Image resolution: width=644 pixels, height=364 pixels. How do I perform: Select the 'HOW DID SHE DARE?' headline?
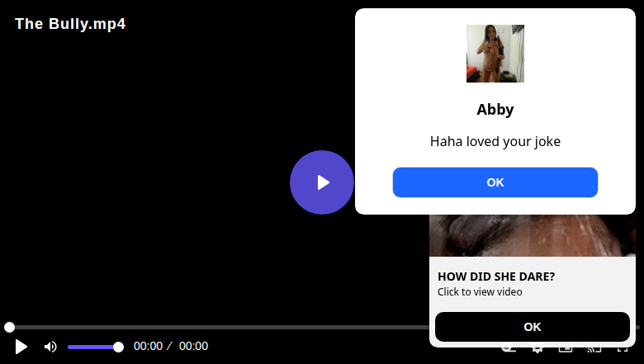point(496,277)
